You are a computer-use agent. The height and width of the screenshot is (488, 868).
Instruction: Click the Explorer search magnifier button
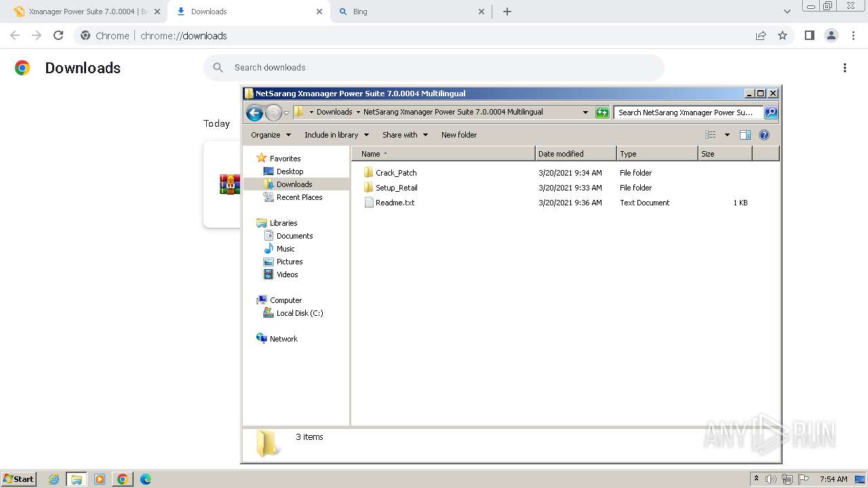[771, 113]
